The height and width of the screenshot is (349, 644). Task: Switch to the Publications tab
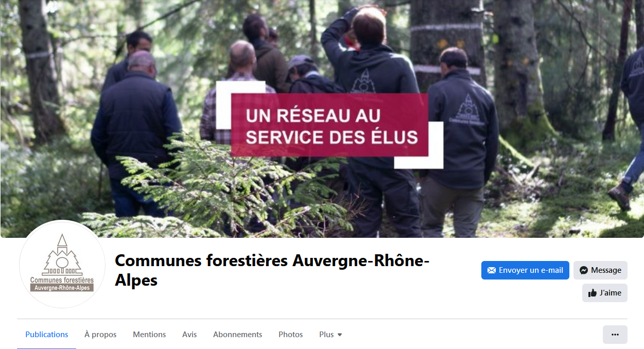tap(47, 335)
